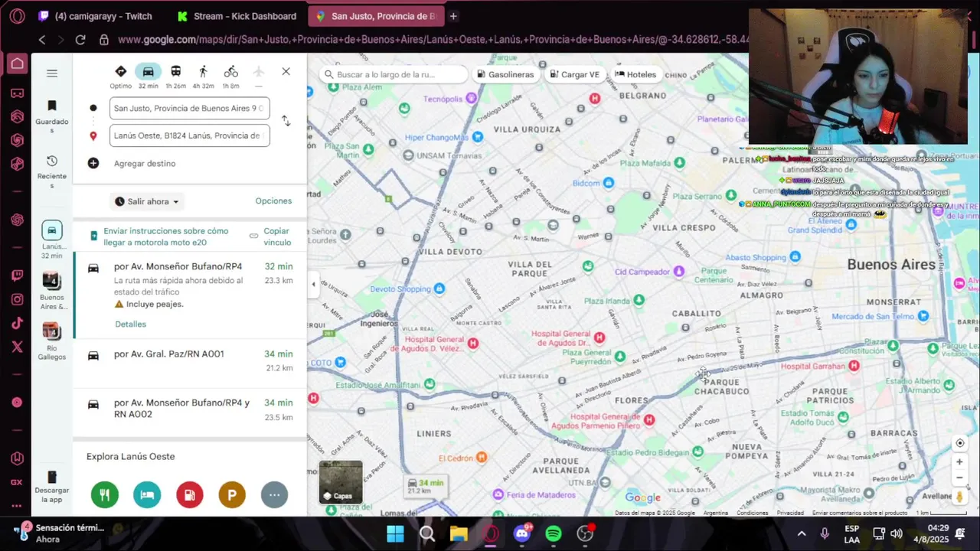Open Windows Start menu

(395, 533)
